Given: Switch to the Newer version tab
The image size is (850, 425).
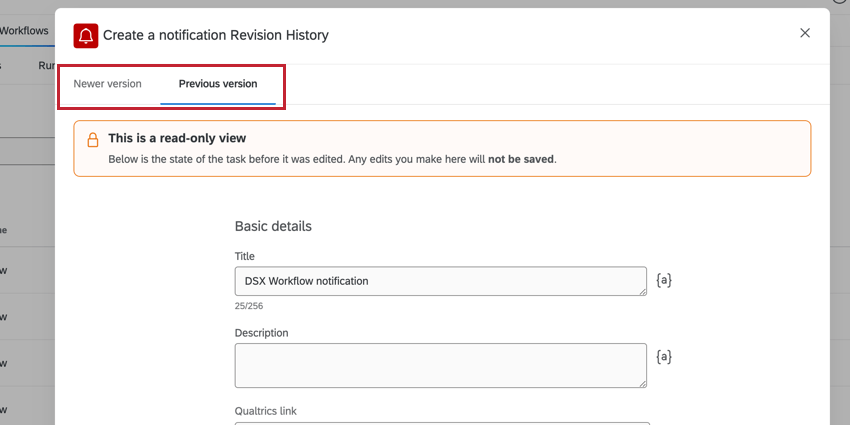Looking at the screenshot, I should click(x=107, y=84).
